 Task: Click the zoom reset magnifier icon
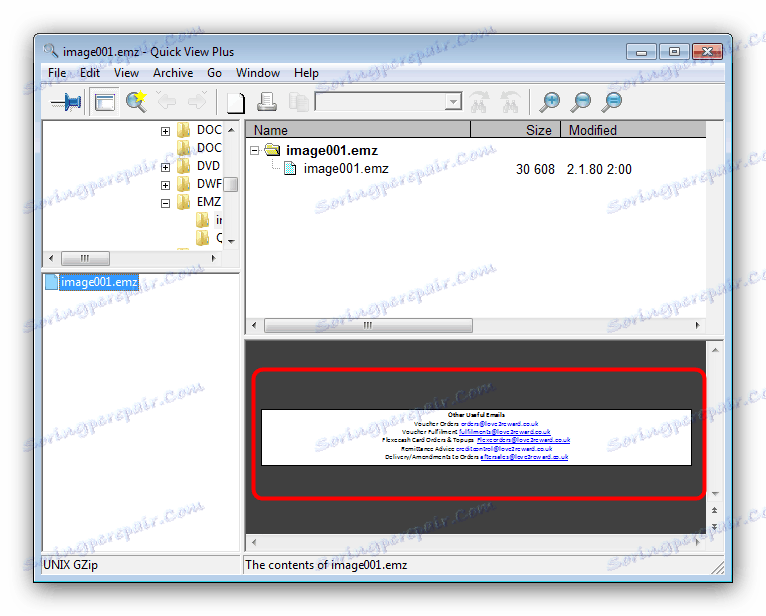[x=612, y=102]
